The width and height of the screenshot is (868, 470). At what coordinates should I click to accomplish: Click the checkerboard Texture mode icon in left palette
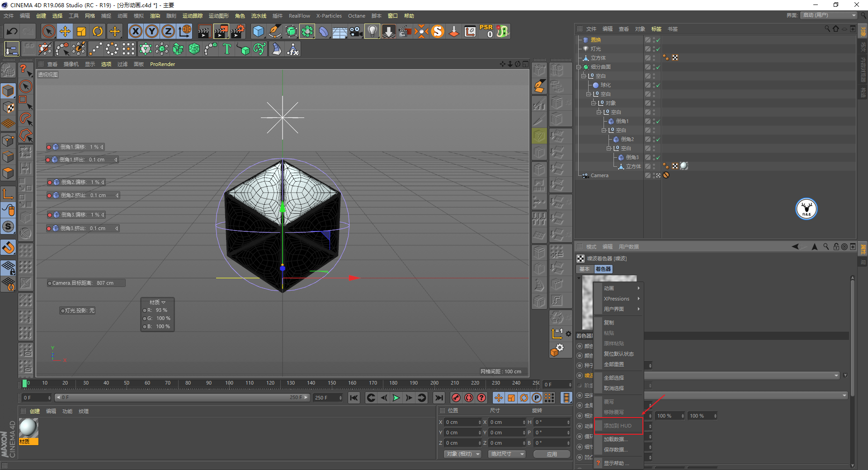(9, 108)
